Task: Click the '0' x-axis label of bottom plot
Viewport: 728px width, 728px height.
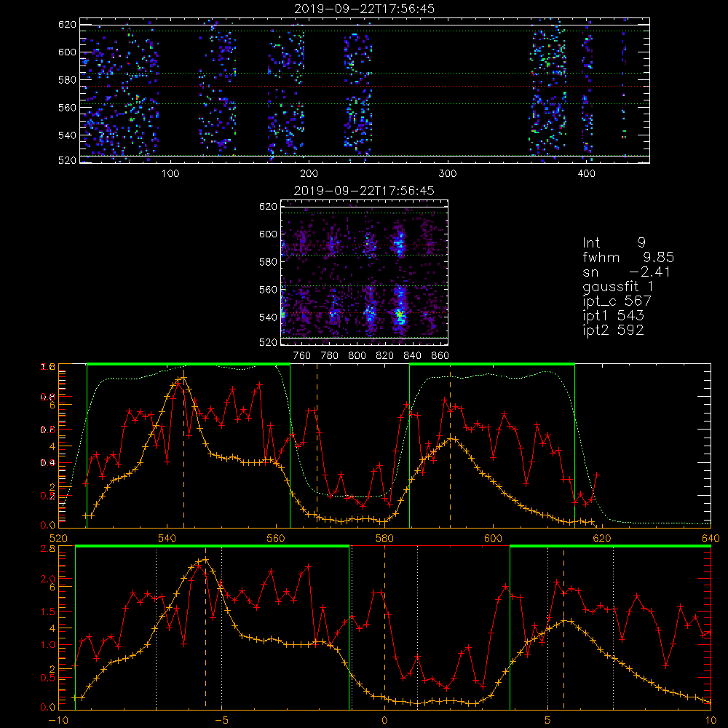Action: pyautogui.click(x=384, y=721)
